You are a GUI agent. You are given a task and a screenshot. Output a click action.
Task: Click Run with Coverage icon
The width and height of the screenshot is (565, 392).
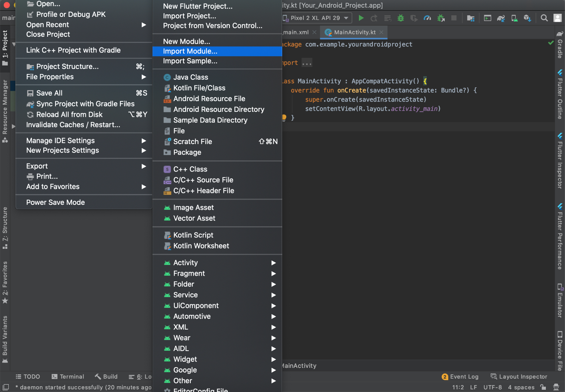(414, 18)
